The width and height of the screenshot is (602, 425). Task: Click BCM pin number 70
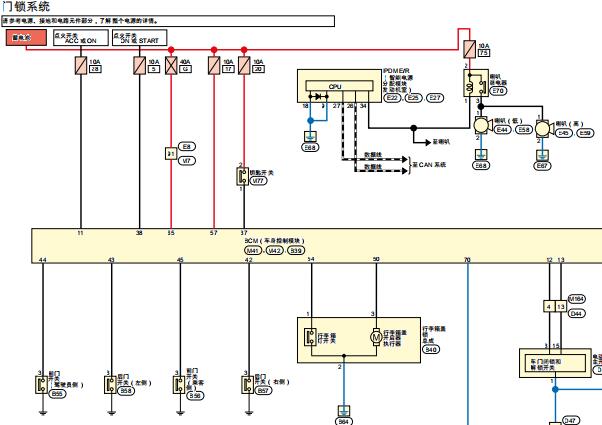[467, 260]
